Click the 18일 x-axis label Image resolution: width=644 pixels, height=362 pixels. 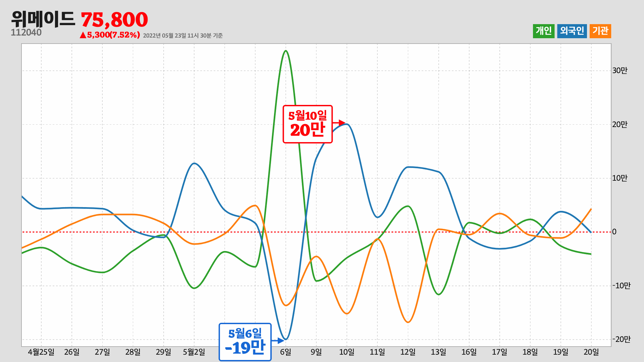(x=530, y=352)
